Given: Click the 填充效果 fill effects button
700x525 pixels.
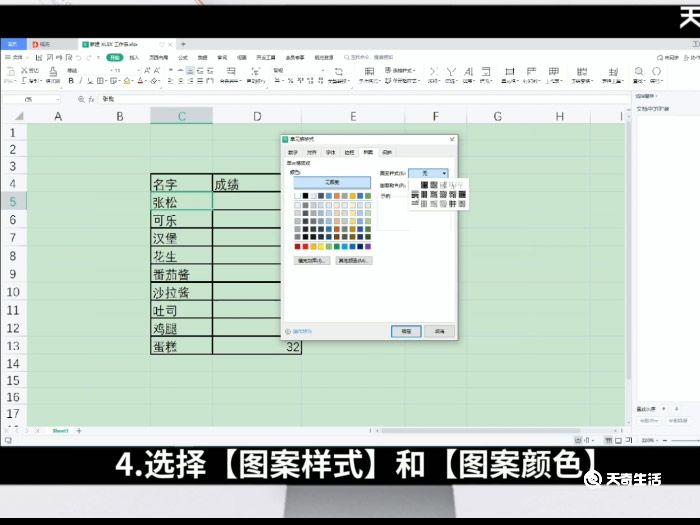Looking at the screenshot, I should pos(312,261).
